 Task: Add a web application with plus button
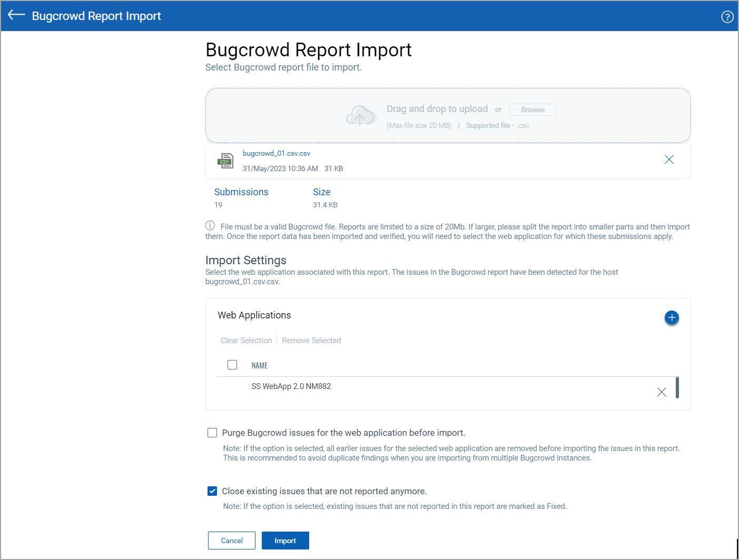tap(672, 317)
